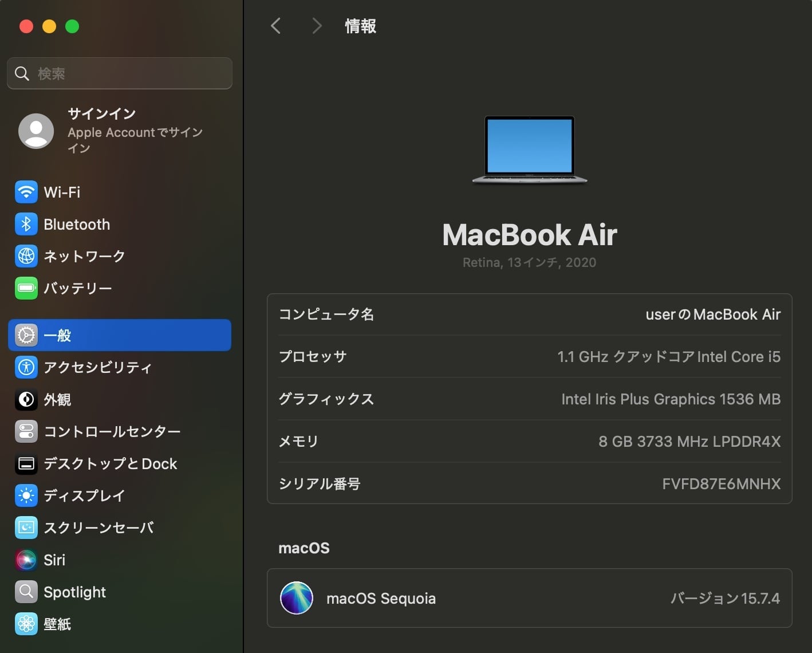Screen dimensions: 812x653
Task: Click Intel Iris Plus Graphics 1536 MB
Action: (x=671, y=399)
